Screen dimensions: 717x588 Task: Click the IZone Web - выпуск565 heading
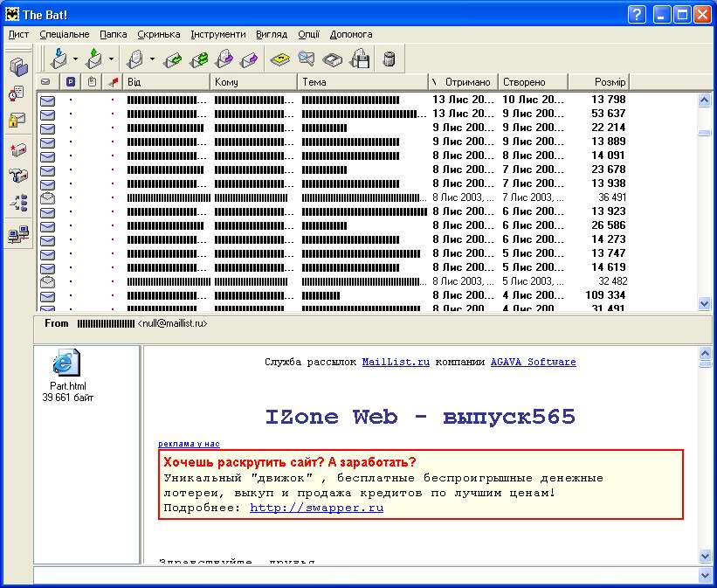(x=420, y=418)
